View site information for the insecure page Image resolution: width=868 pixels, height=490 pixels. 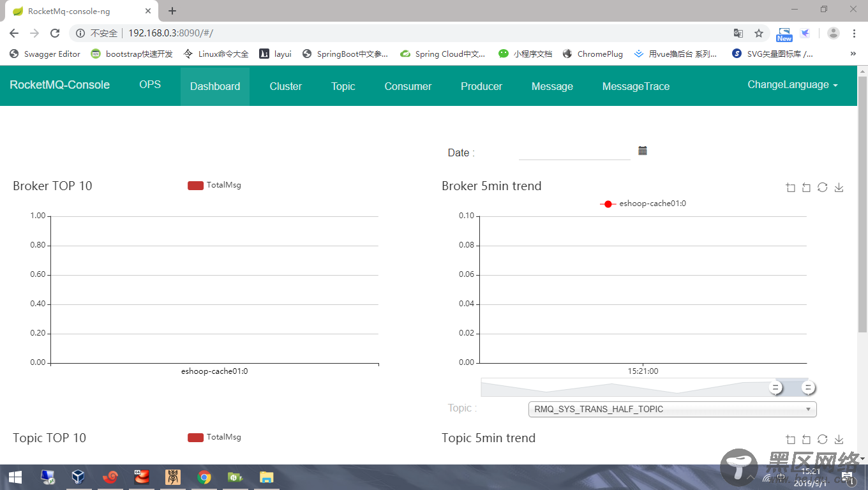pos(81,33)
